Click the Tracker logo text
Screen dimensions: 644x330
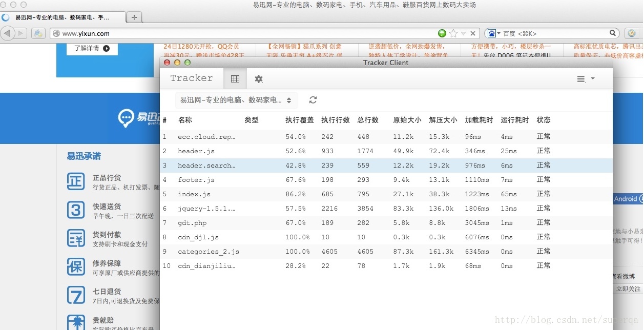(192, 78)
